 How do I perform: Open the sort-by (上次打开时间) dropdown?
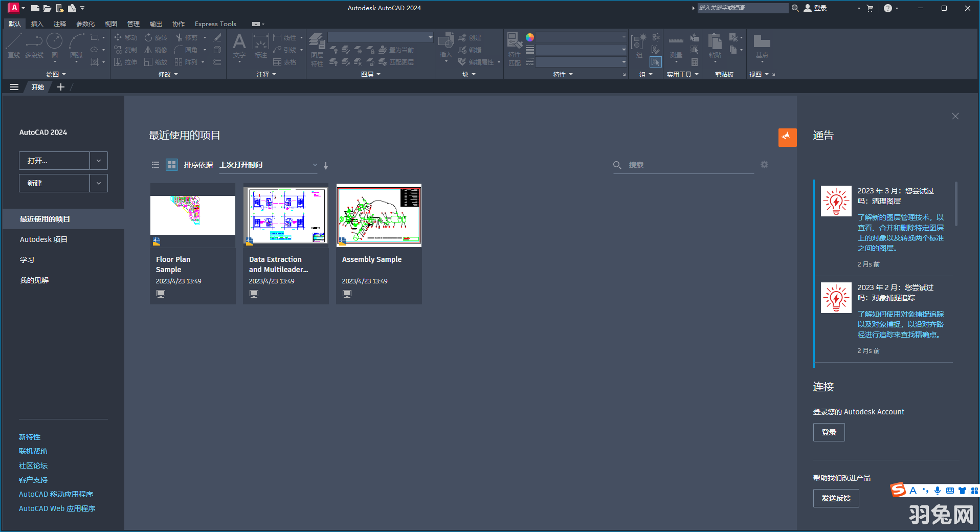pos(269,165)
